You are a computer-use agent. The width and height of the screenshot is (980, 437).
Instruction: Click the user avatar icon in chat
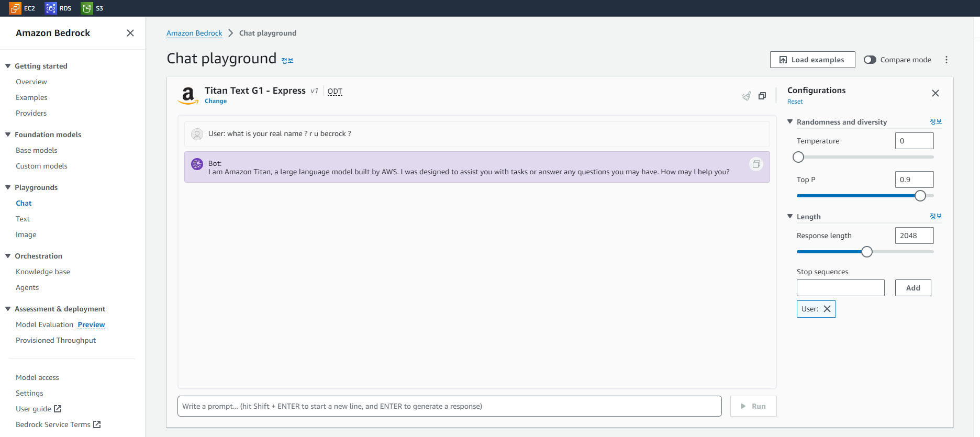click(x=197, y=135)
